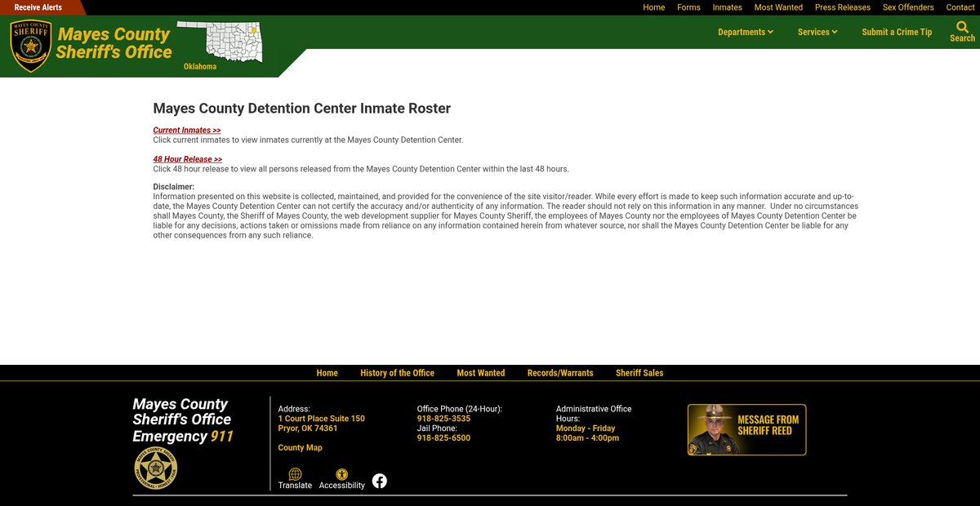The image size is (980, 506).
Task: Click the Mayes County Sheriff badge logo
Action: point(31,46)
